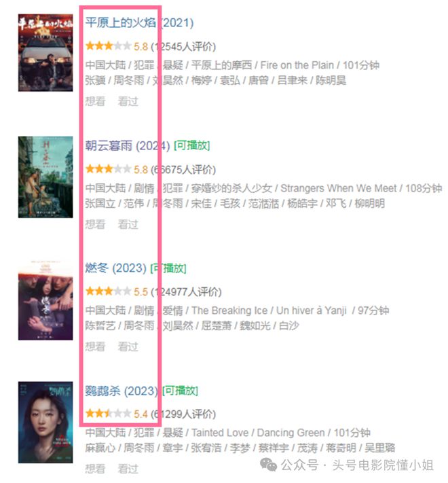Click the 可播放 tag beside 朝云暮雨
This screenshot has width=448, height=483.
192,145
